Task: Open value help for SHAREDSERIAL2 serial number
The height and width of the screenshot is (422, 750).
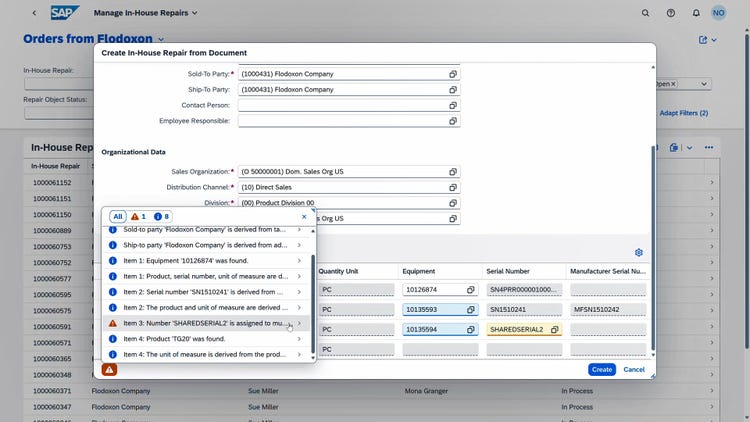Action: pyautogui.click(x=554, y=329)
